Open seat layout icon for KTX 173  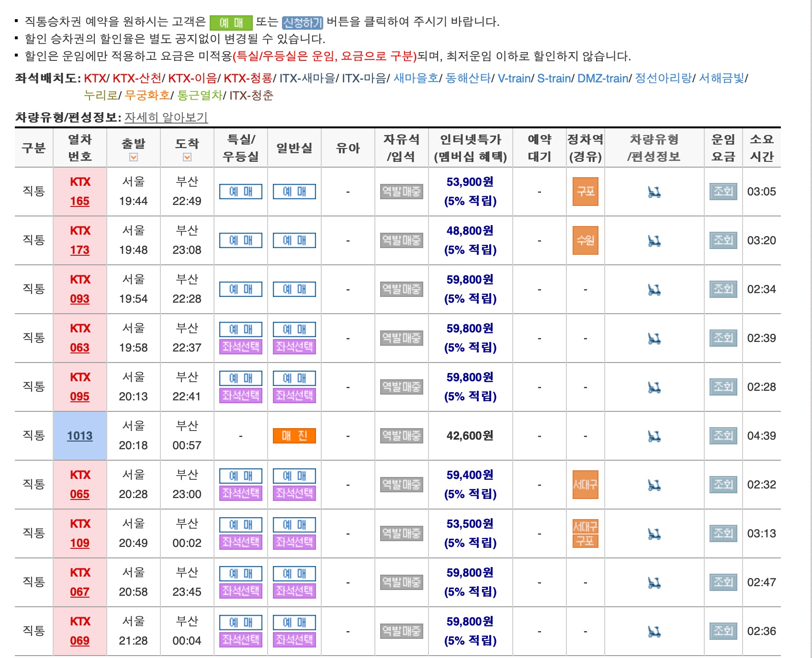point(654,241)
